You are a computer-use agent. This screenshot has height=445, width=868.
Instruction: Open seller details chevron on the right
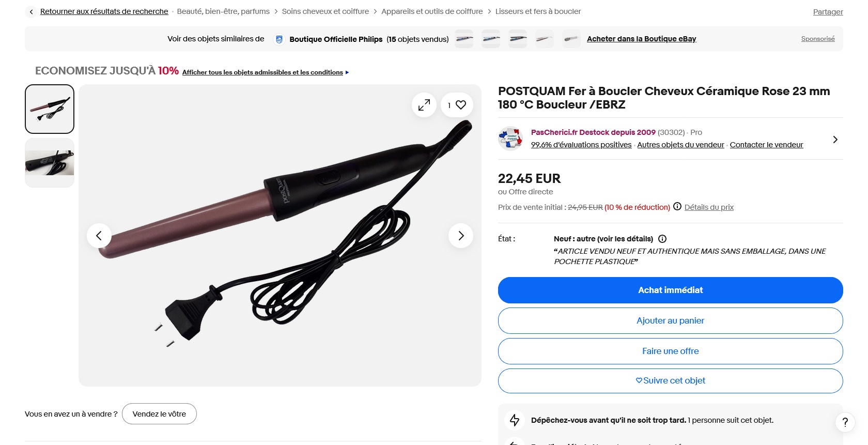click(835, 140)
